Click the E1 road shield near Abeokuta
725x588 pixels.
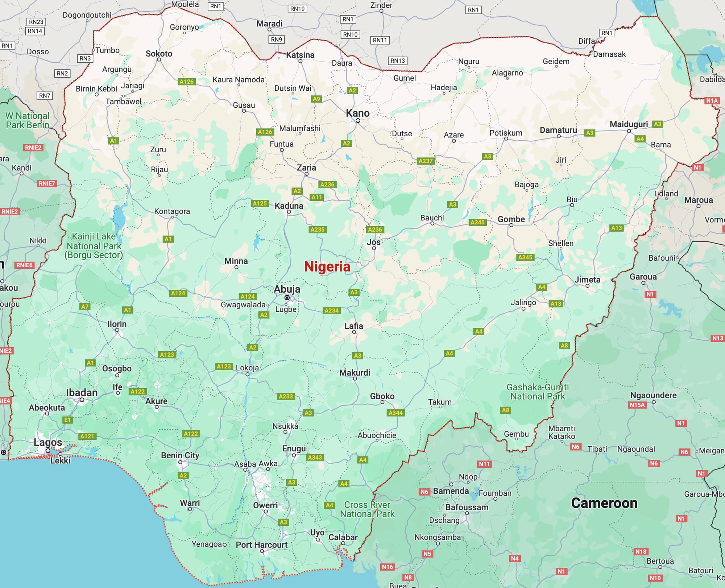[x=67, y=420]
